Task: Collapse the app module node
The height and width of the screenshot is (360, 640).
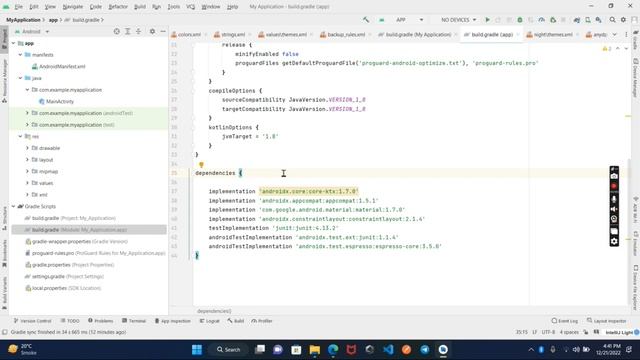Action: click(x=13, y=43)
